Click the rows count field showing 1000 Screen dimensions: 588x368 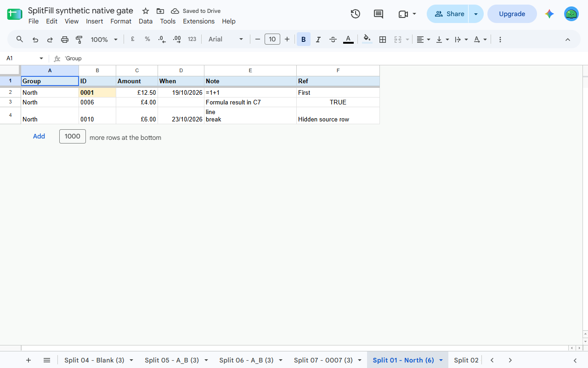[73, 136]
